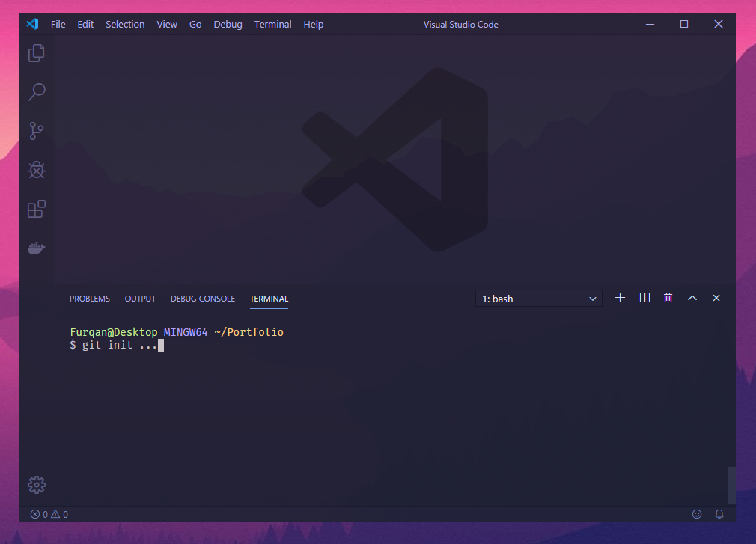This screenshot has height=544, width=756.
Task: Open the Search panel
Action: [36, 91]
